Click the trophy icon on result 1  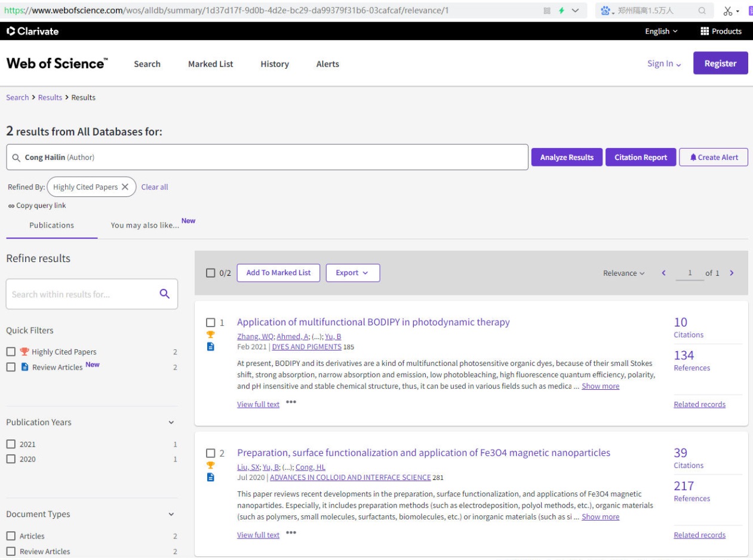pos(210,335)
